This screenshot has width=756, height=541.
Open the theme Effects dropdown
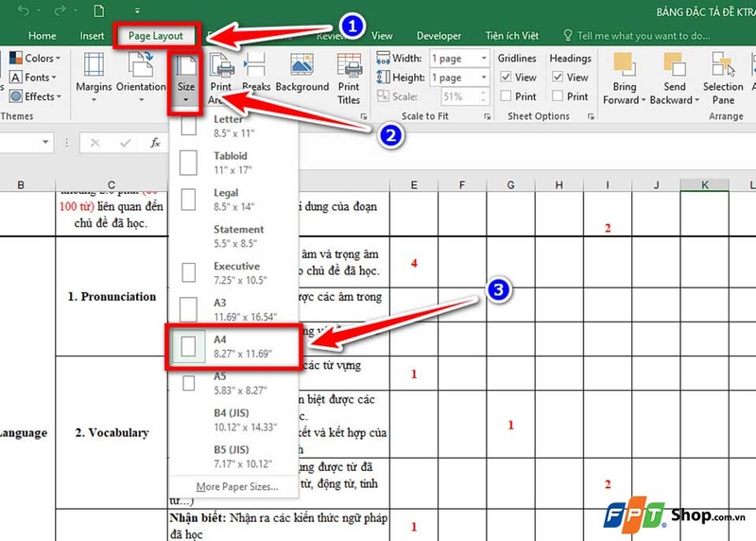35,96
